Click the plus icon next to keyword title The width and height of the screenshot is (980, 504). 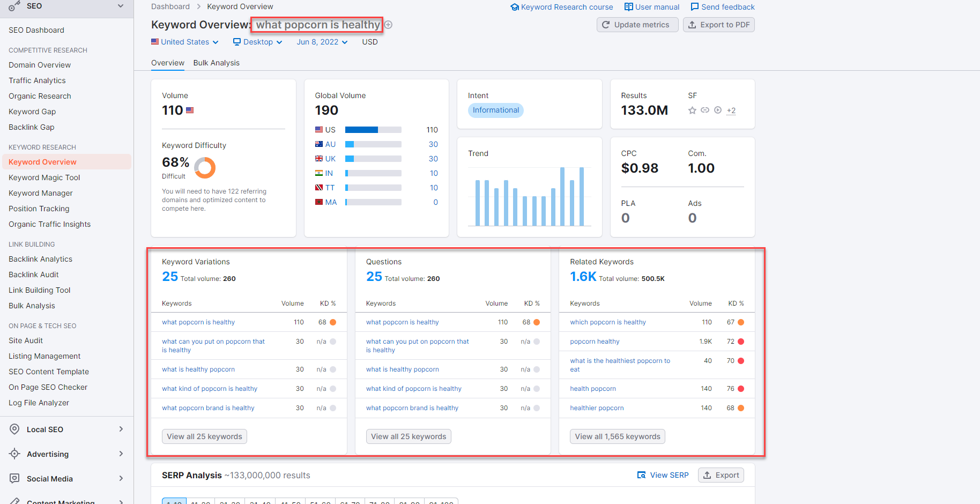[389, 25]
